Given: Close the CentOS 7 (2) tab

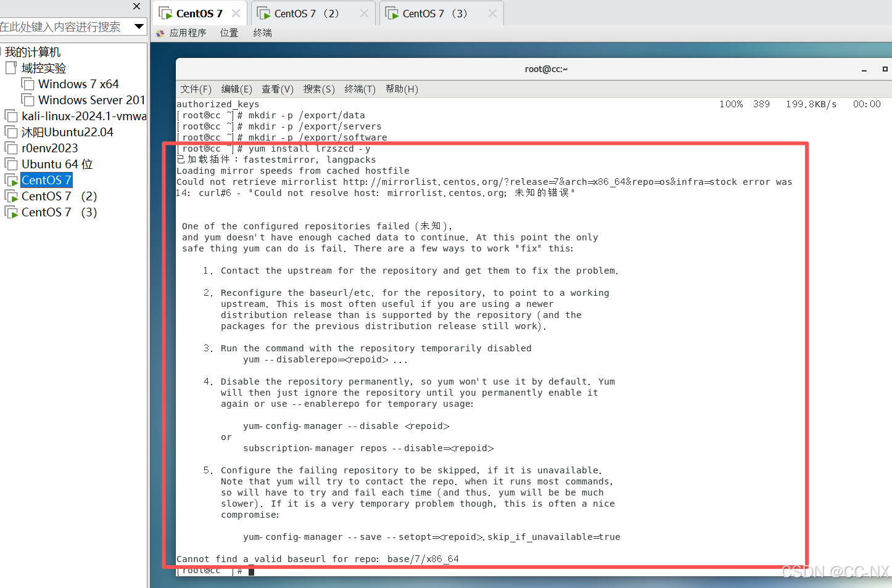Looking at the screenshot, I should click(x=364, y=14).
